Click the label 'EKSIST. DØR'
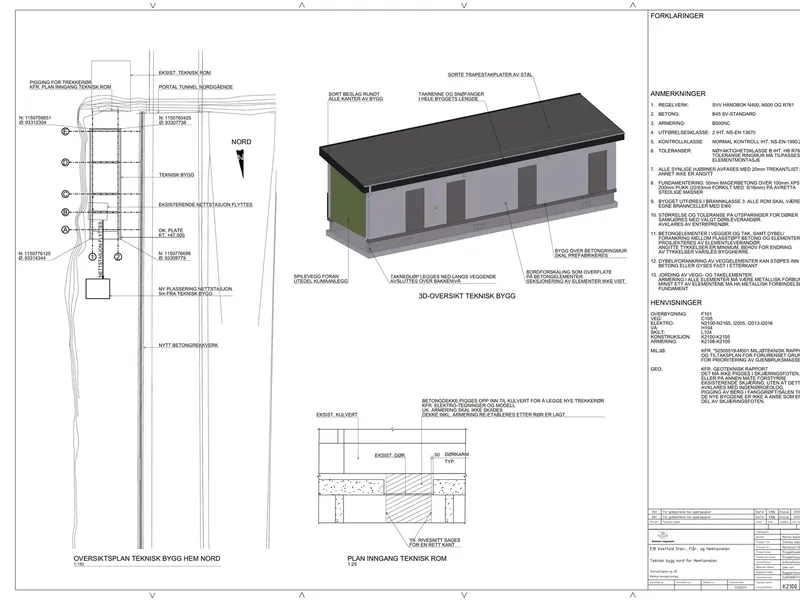Image resolution: width=800 pixels, height=600 pixels. 390,456
